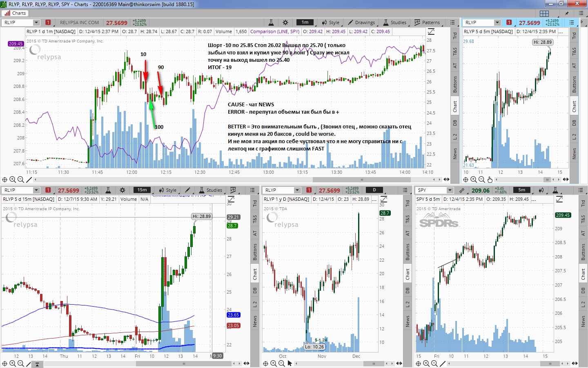Viewport: 588px width, 368px height.
Task: Open the list menu on the 15m chart toolbar
Action: click(x=252, y=190)
